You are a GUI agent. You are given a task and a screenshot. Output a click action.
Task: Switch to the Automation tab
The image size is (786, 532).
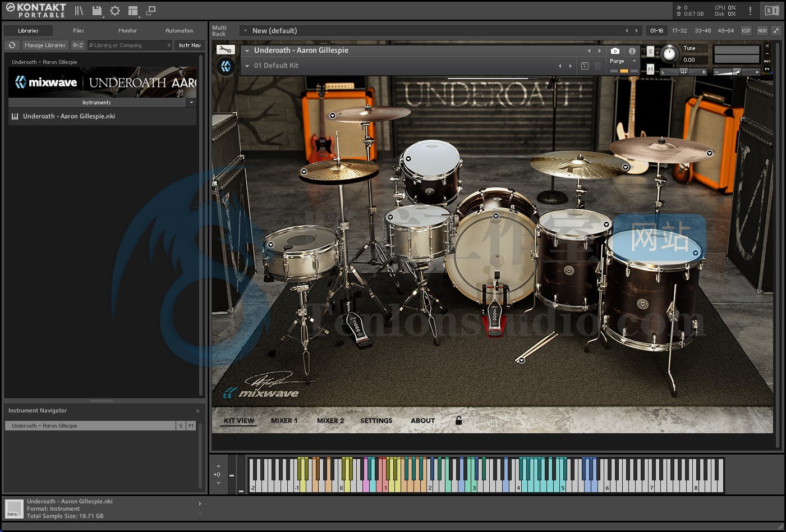pos(180,30)
